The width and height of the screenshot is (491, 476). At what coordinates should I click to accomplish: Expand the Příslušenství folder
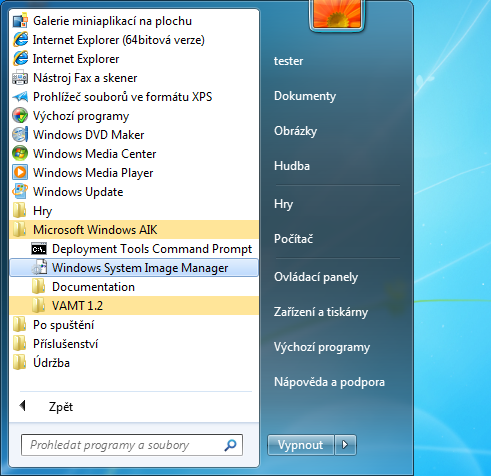coord(134,344)
